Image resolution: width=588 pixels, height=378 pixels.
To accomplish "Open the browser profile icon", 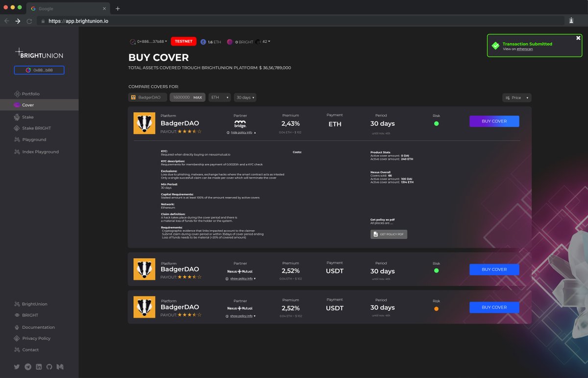I will (571, 21).
